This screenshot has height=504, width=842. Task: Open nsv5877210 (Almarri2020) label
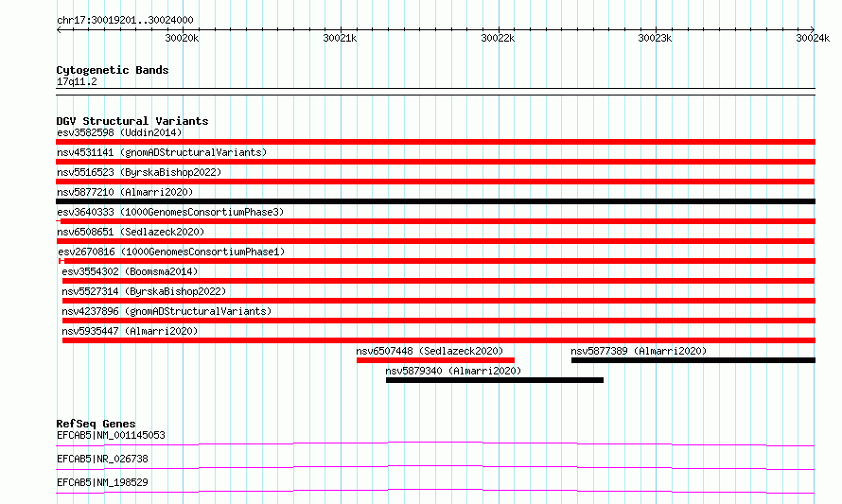tap(125, 192)
